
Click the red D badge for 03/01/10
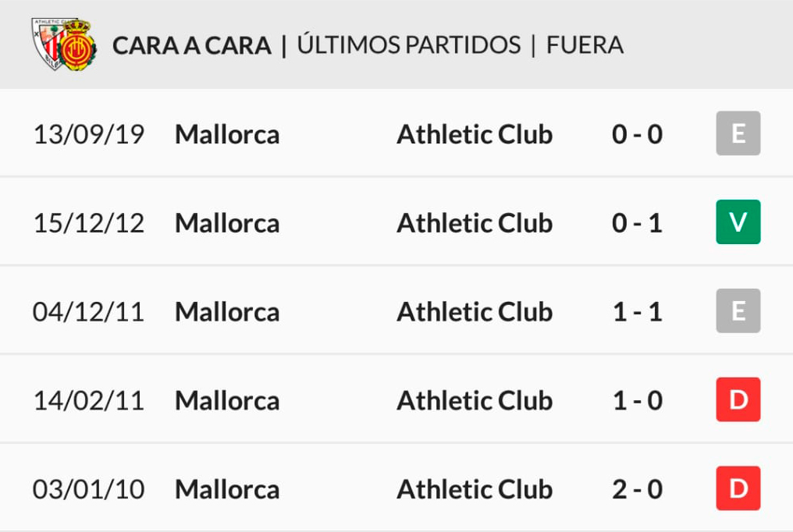[738, 488]
